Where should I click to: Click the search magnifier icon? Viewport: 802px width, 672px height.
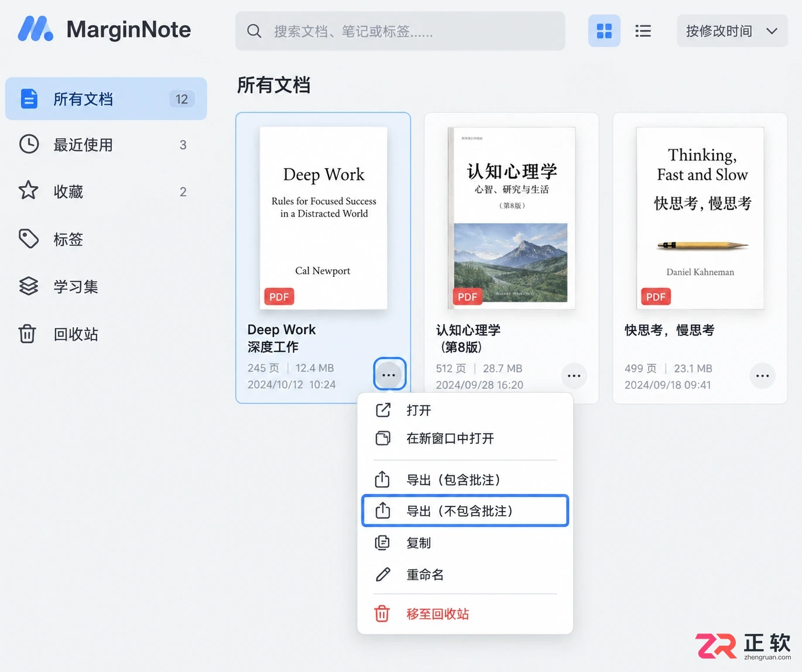tap(254, 31)
